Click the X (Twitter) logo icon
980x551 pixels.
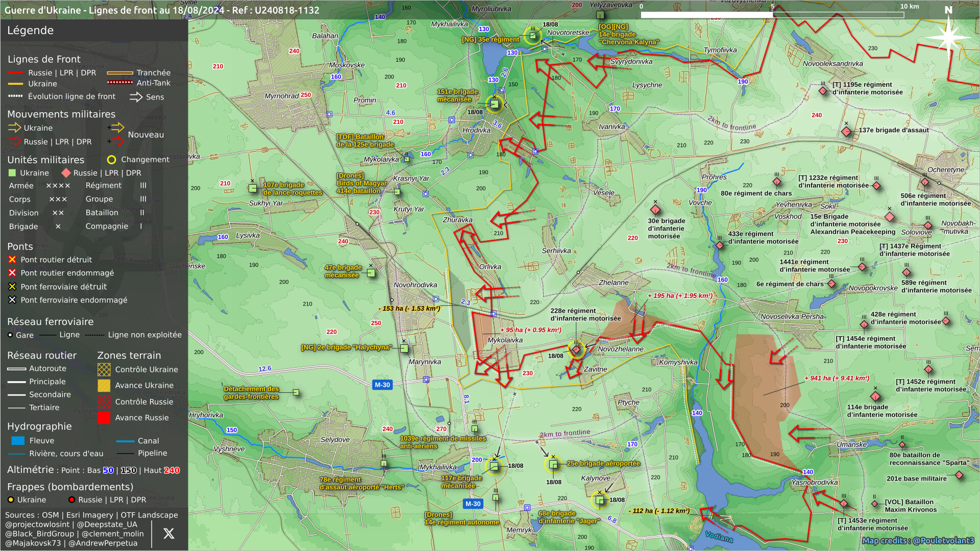pos(168,534)
